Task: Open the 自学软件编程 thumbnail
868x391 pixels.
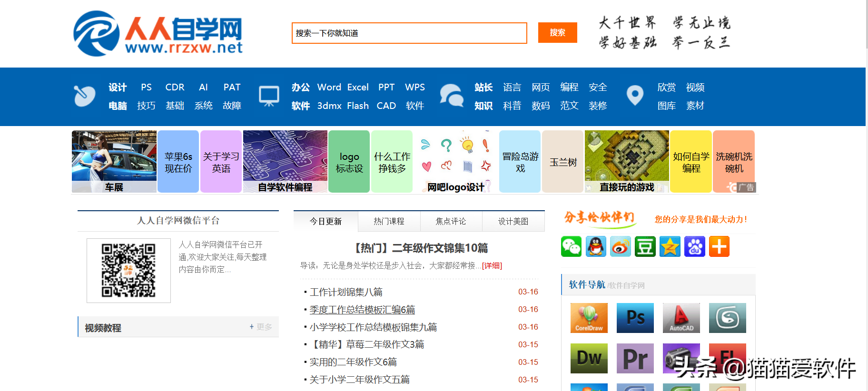Action: point(285,161)
